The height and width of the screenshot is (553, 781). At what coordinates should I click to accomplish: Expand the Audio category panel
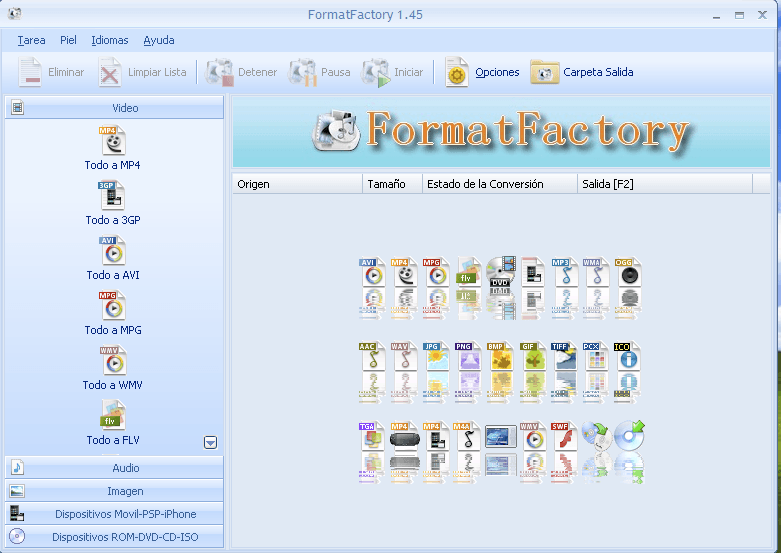pos(114,467)
